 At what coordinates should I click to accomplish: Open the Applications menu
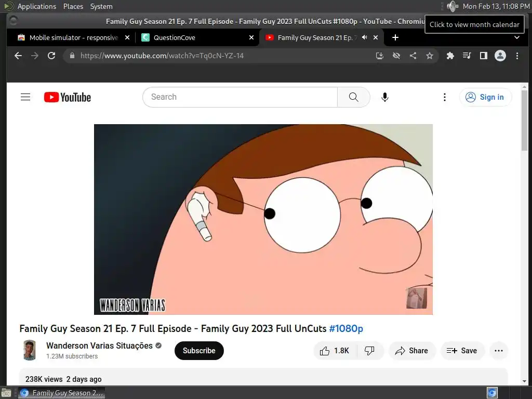[37, 6]
